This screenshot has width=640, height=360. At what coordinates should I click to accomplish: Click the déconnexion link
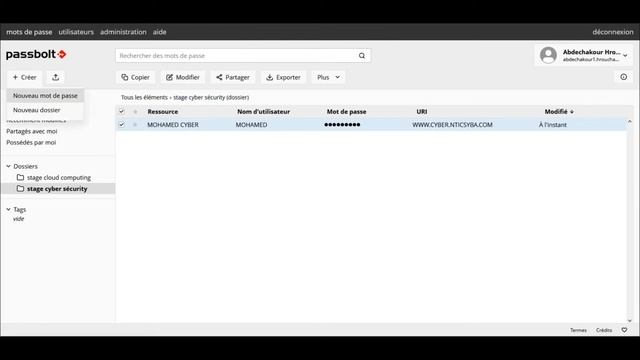click(613, 32)
